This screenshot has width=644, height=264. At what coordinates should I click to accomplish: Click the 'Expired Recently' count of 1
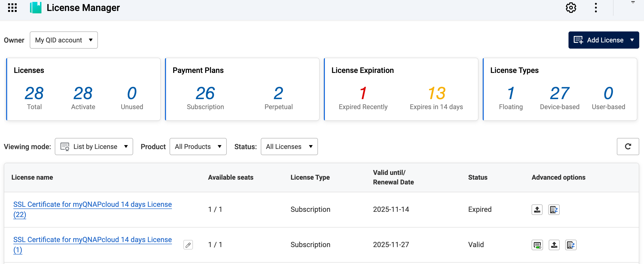(363, 93)
